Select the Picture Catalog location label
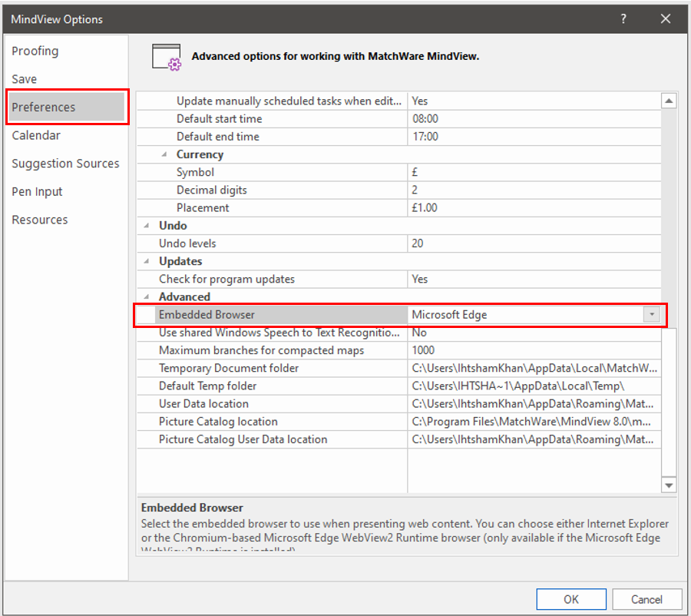The image size is (691, 616). coord(218,422)
